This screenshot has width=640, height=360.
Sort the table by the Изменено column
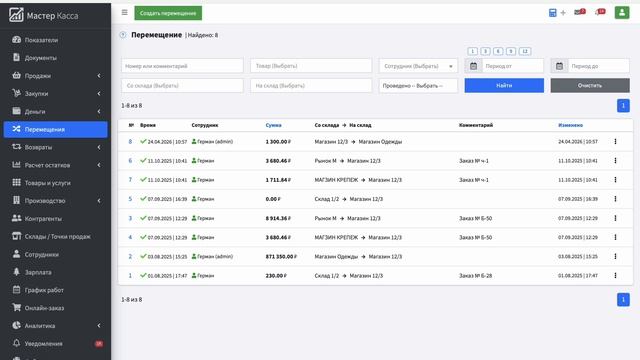(x=570, y=125)
